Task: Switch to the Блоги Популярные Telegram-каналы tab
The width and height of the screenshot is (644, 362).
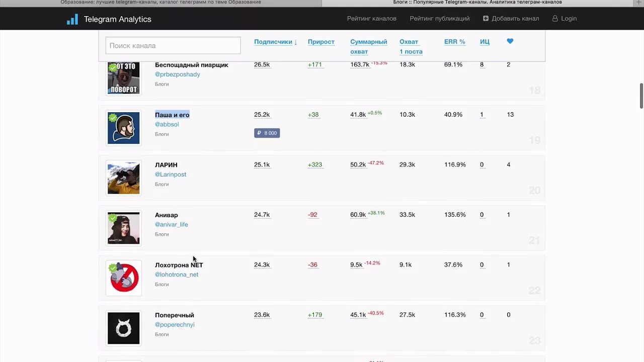Action: click(477, 3)
